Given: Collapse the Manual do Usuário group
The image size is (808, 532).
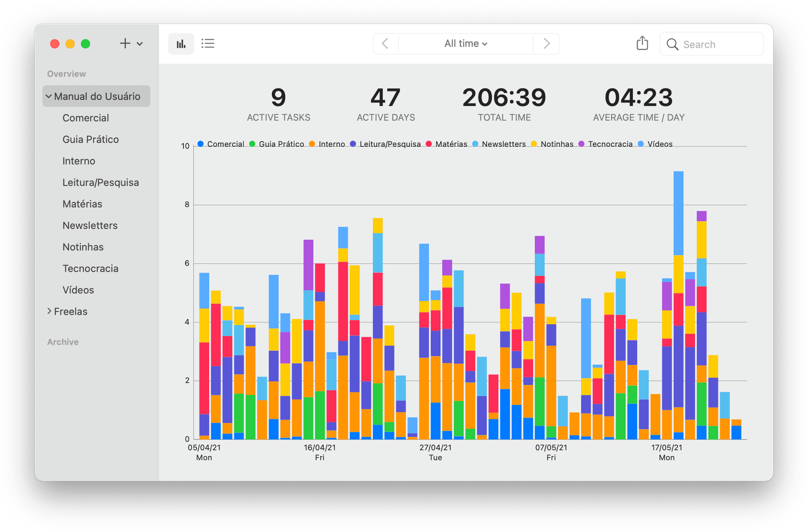Looking at the screenshot, I should 49,96.
